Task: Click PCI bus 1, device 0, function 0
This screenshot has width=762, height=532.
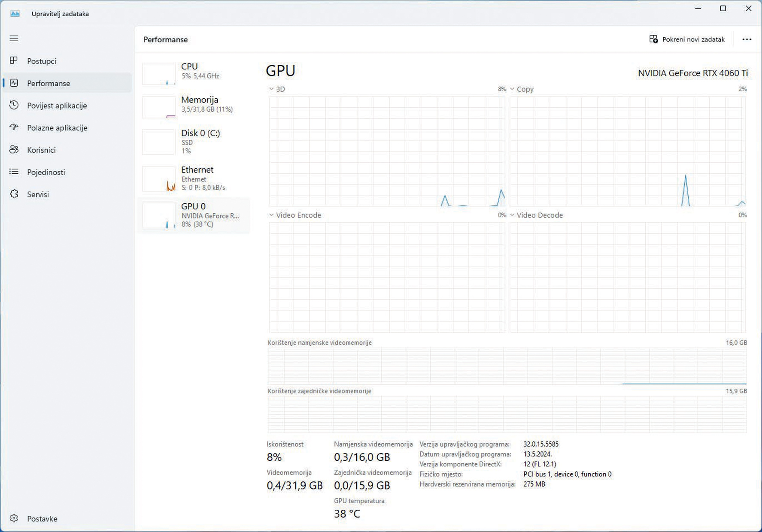Action: coord(567,474)
